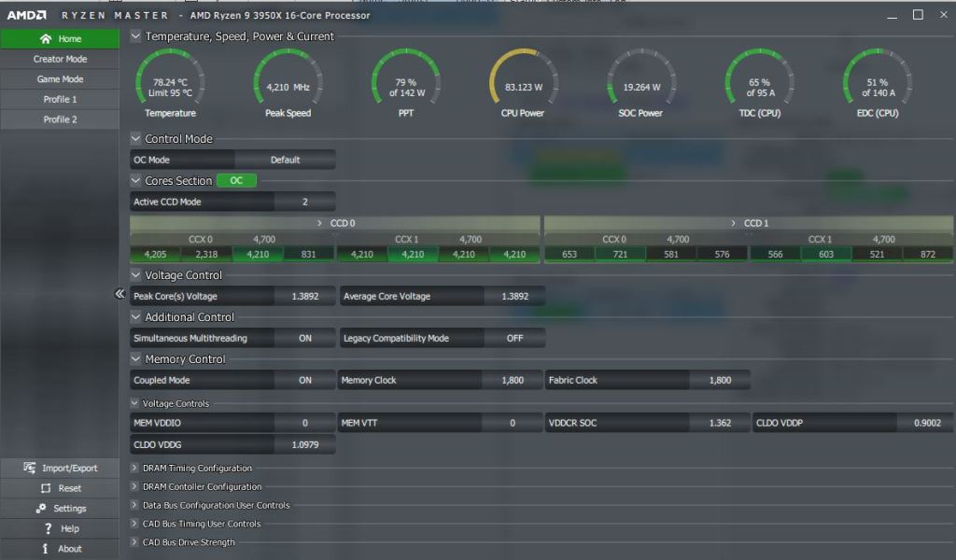Screen dimensions: 956x560
Task: Toggle Simultaneous Multithreading ON value
Action: tap(304, 338)
